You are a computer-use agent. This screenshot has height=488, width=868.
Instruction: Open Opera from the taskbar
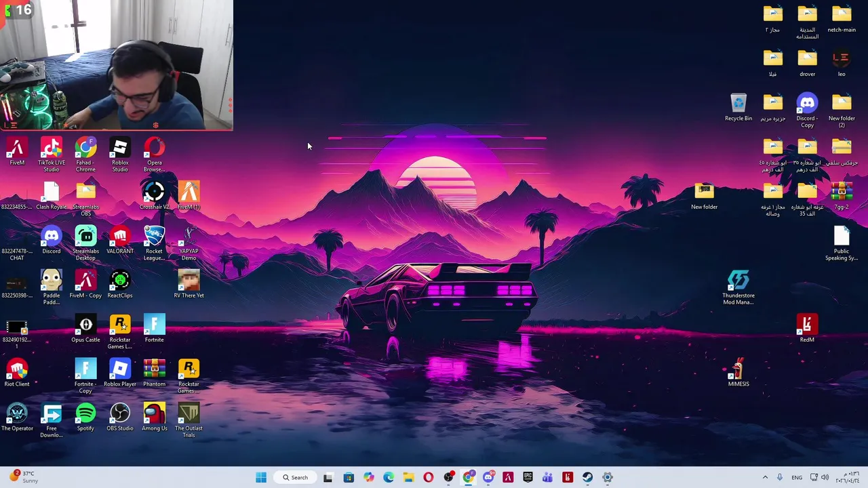(x=429, y=477)
